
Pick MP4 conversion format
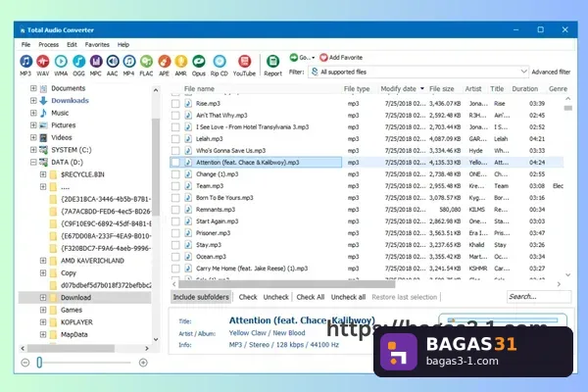129,62
